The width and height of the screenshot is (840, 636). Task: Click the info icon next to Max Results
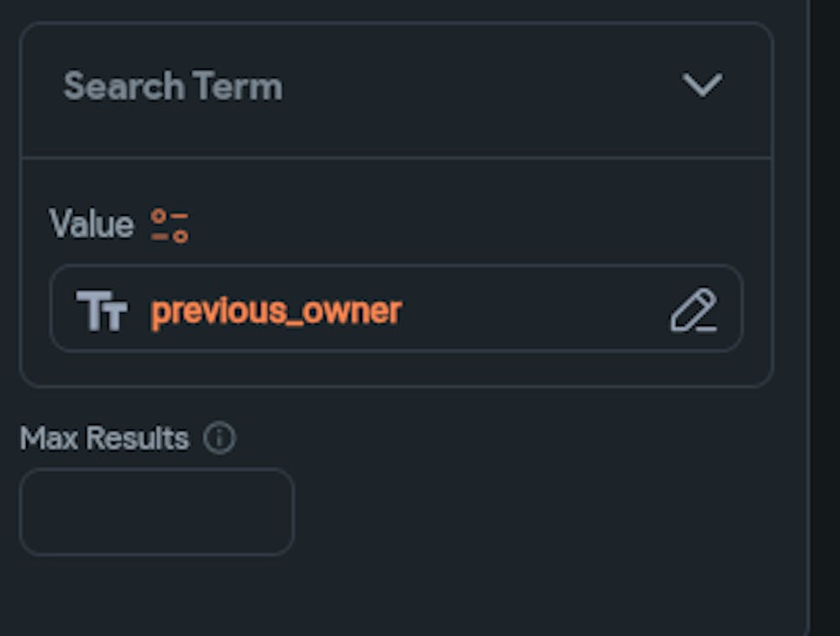point(220,438)
